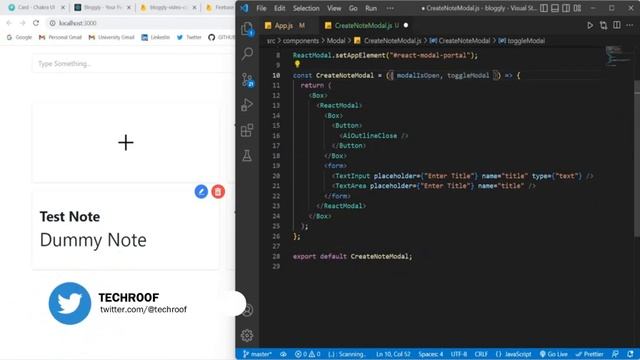Click the blue edit pencil on Test Note
Image resolution: width=640 pixels, height=360 pixels.
coord(201,191)
